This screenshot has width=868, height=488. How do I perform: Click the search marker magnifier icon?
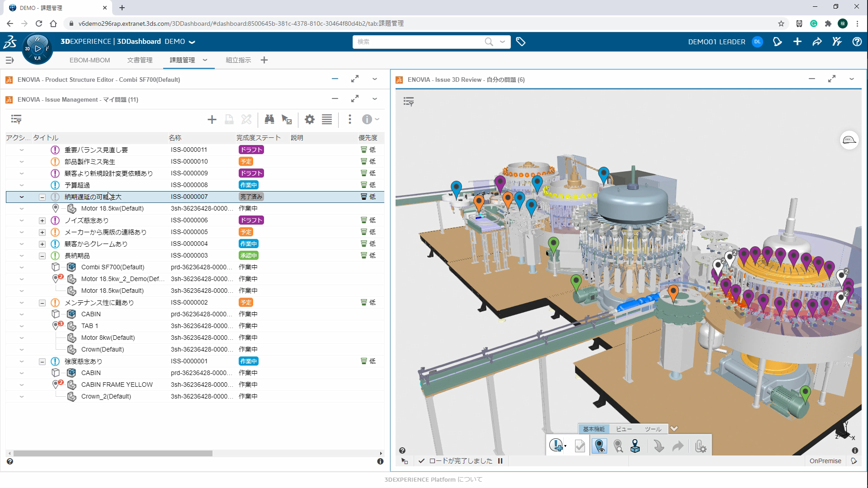[x=618, y=446]
